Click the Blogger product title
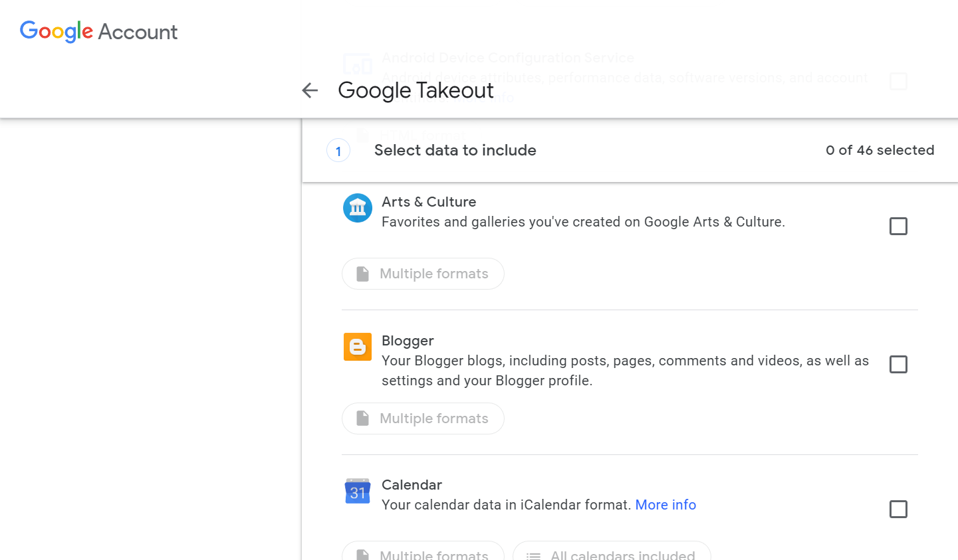Image resolution: width=958 pixels, height=560 pixels. (408, 341)
